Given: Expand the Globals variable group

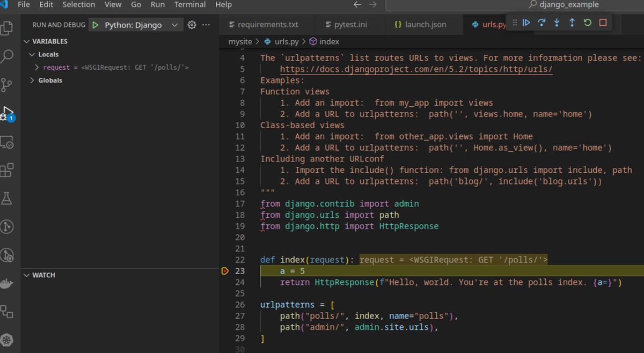Looking at the screenshot, I should 32,80.
